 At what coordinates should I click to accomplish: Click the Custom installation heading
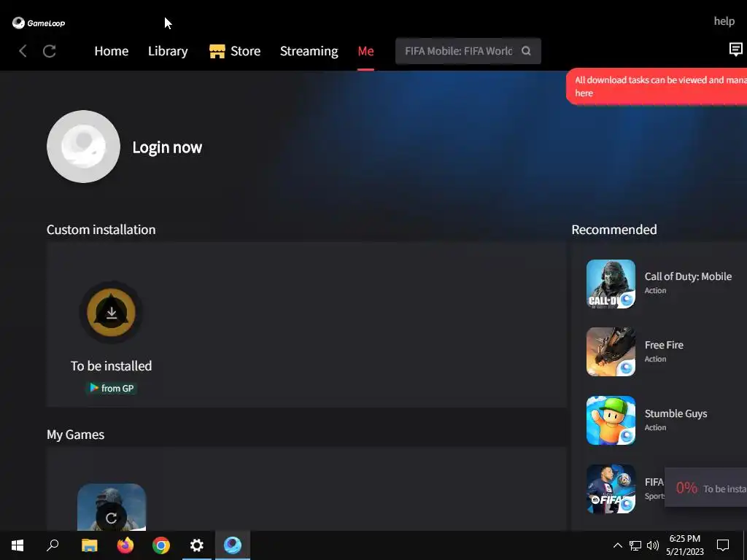101,230
